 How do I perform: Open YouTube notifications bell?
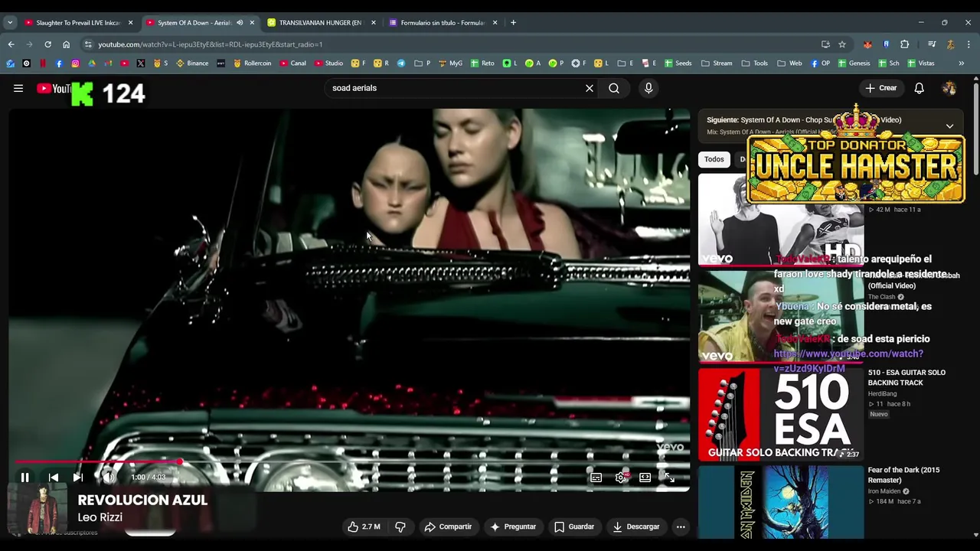(919, 88)
